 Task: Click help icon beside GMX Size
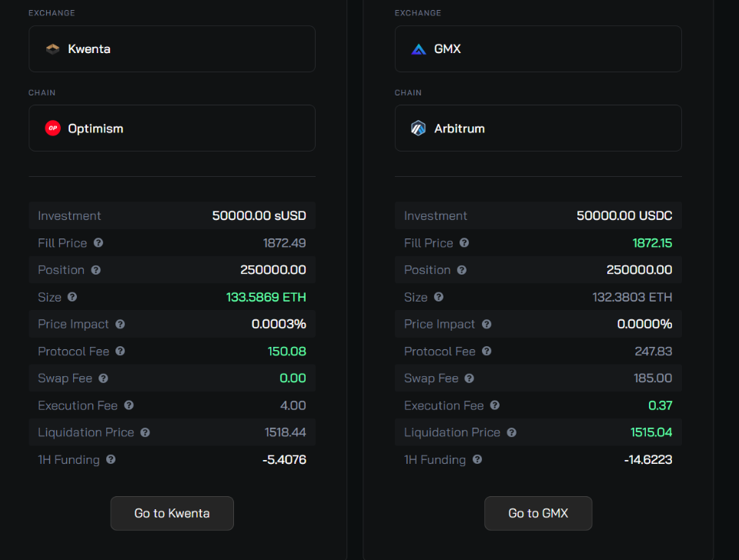(x=439, y=297)
